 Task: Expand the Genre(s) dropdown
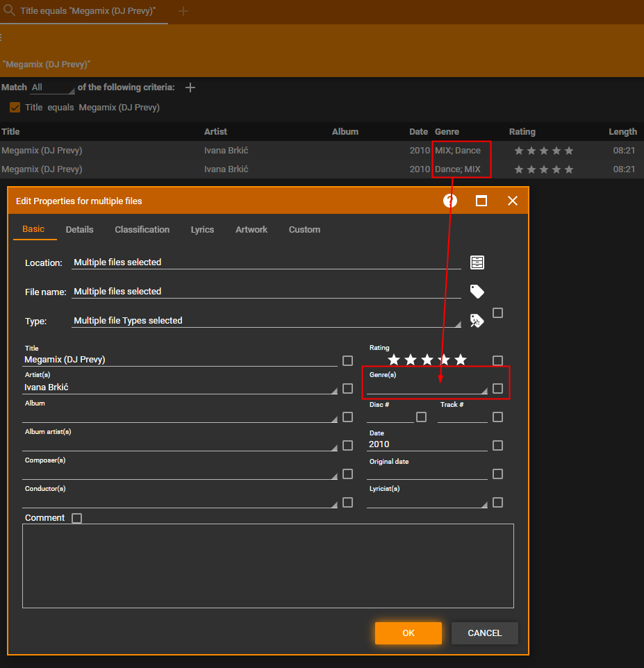(x=484, y=390)
